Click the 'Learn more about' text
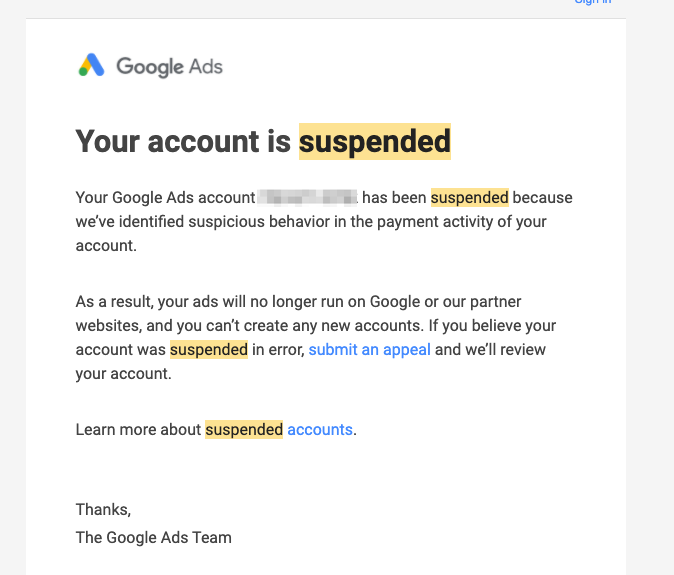Viewport: 674px width, 575px height. click(138, 429)
